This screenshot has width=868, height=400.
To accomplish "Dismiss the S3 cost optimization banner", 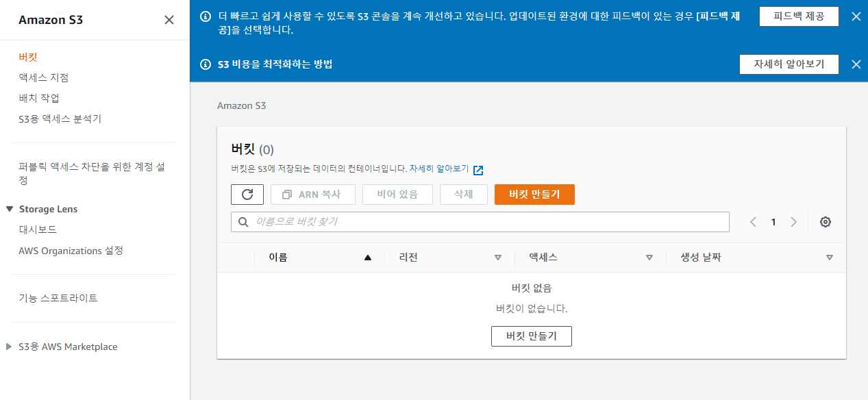I will (856, 64).
